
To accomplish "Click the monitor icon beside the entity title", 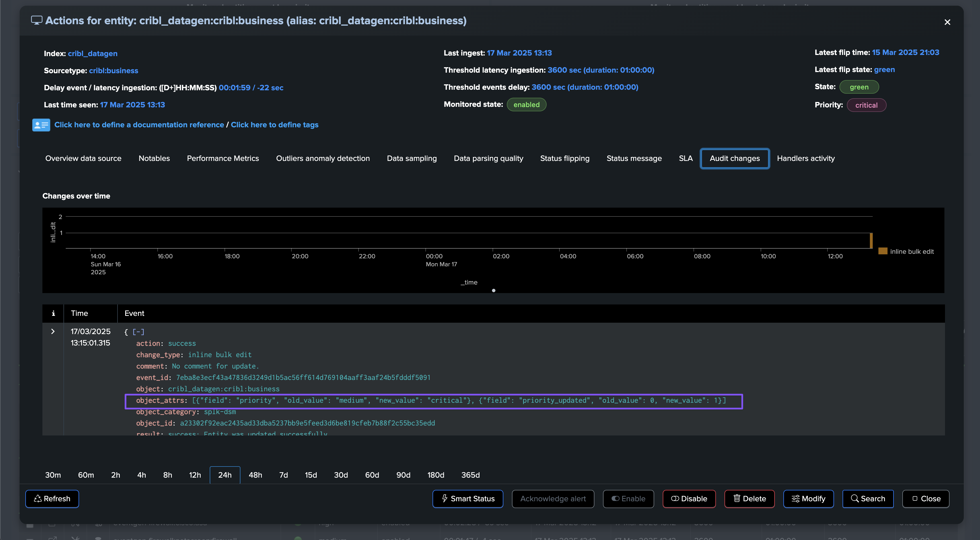I will [x=36, y=20].
